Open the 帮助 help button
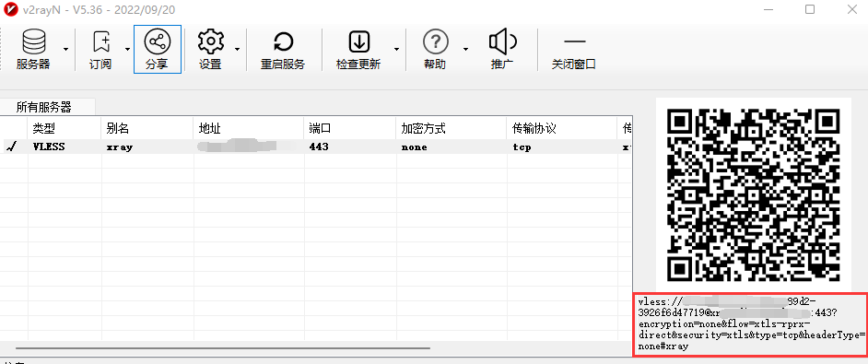This screenshot has height=364, width=868. click(x=435, y=50)
